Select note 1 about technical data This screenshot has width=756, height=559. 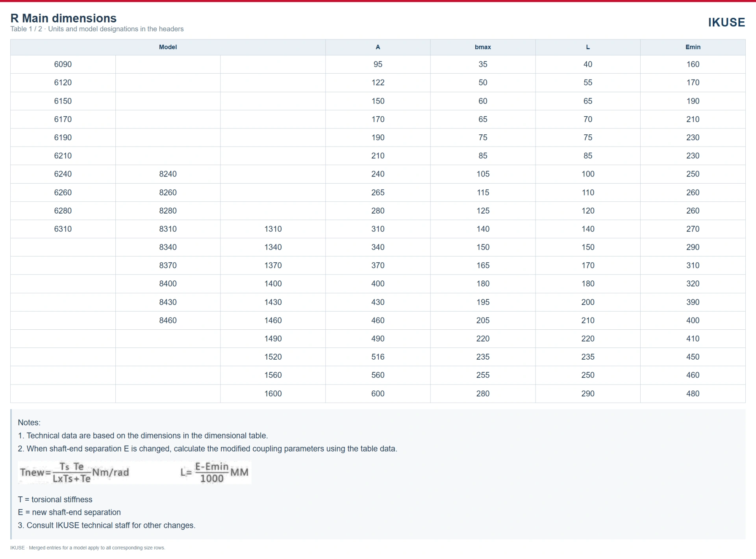[143, 436]
